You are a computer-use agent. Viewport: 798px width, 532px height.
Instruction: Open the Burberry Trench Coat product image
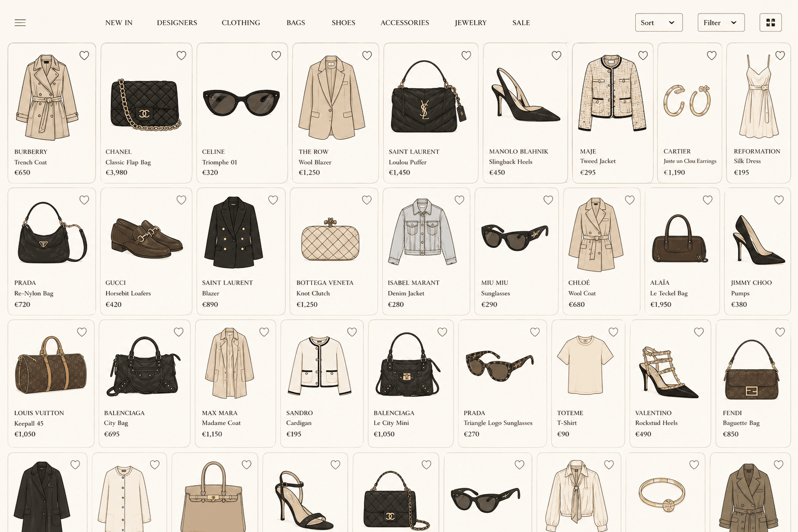[47, 97]
